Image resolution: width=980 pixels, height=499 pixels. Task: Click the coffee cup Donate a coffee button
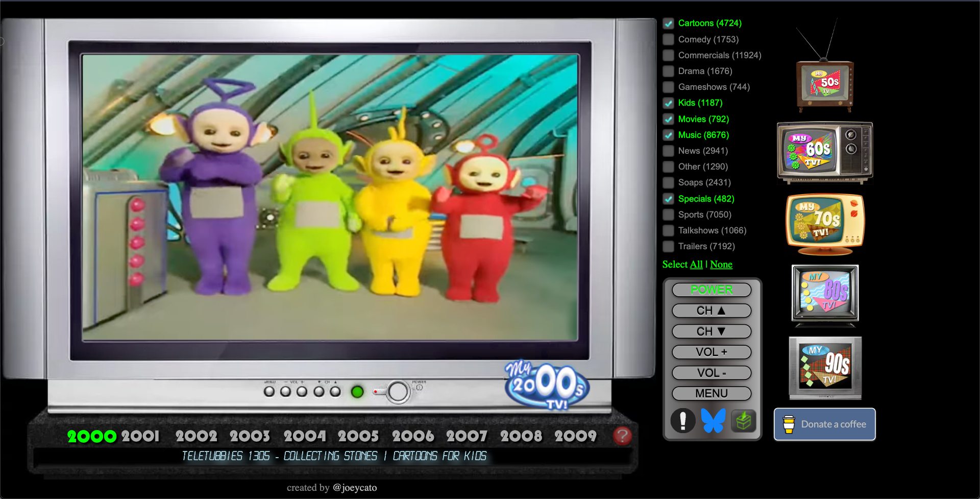[825, 424]
